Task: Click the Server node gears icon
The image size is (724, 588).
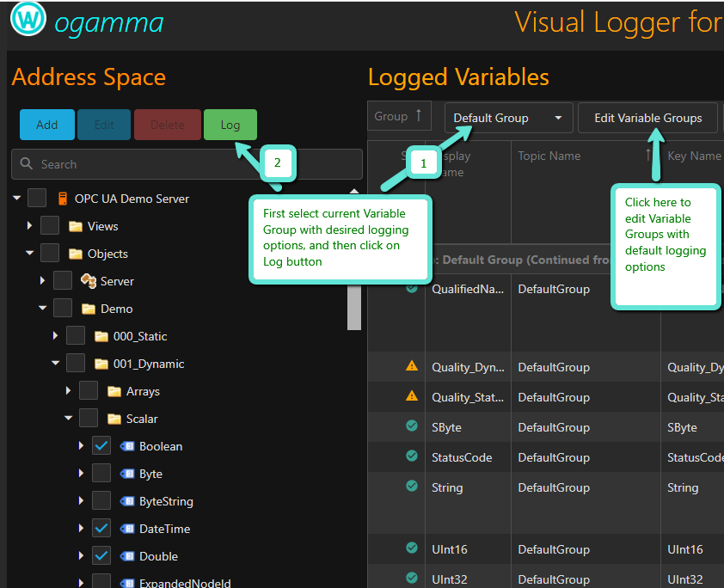Action: coord(88,281)
